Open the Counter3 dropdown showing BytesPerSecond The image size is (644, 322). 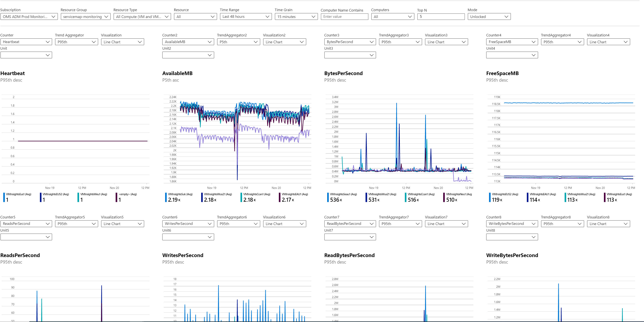tap(350, 42)
